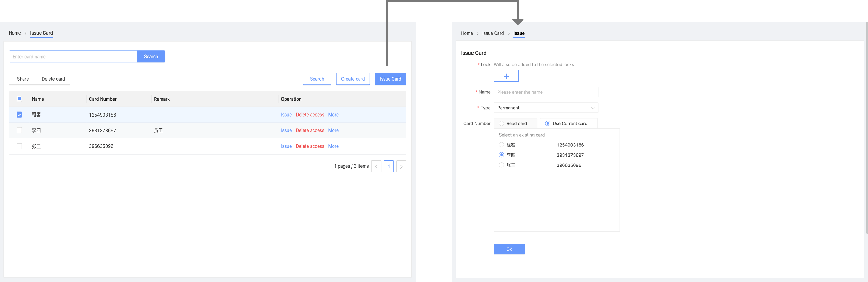Image resolution: width=868 pixels, height=282 pixels.
Task: Open More options for 张三 row
Action: pyautogui.click(x=333, y=146)
